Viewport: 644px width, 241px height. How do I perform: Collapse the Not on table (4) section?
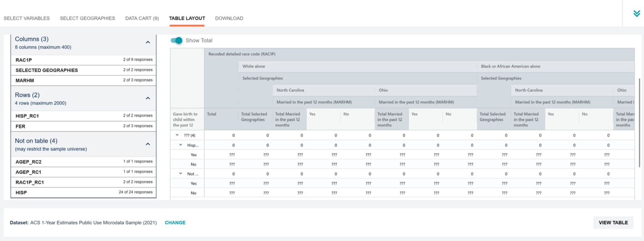click(x=148, y=144)
